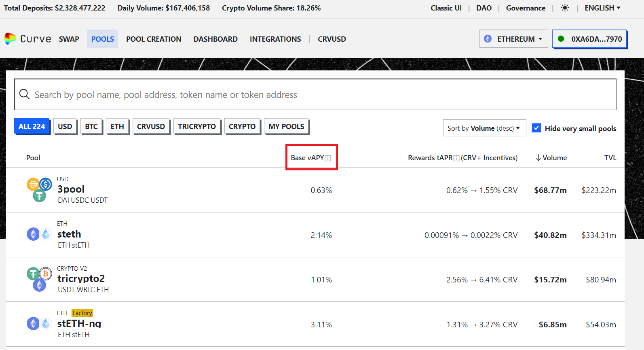
Task: Open the Classic UI link
Action: 446,8
